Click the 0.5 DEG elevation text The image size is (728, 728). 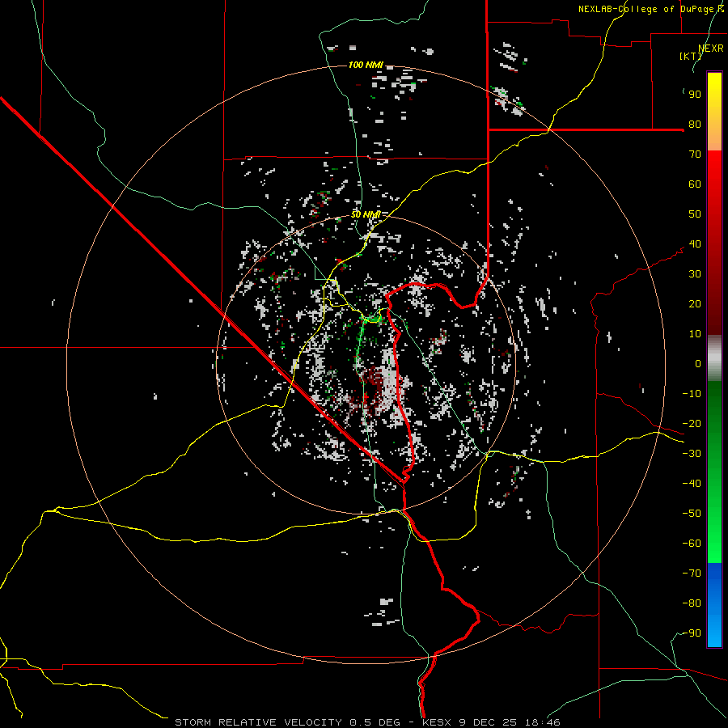coord(375,722)
